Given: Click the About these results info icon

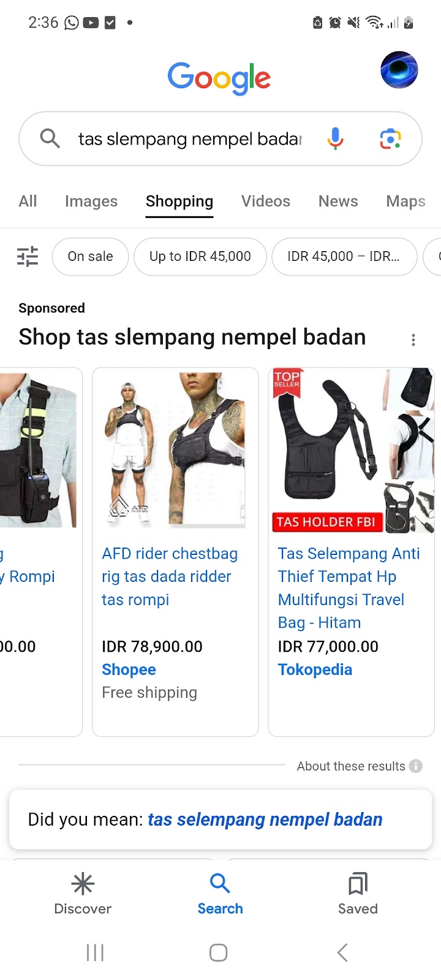Looking at the screenshot, I should click(x=416, y=766).
